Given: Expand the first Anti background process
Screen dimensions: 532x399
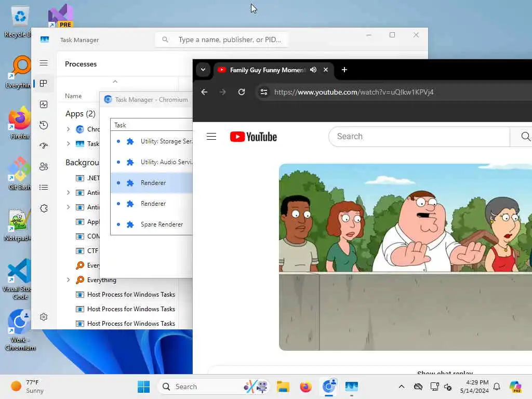Looking at the screenshot, I should click(68, 193).
